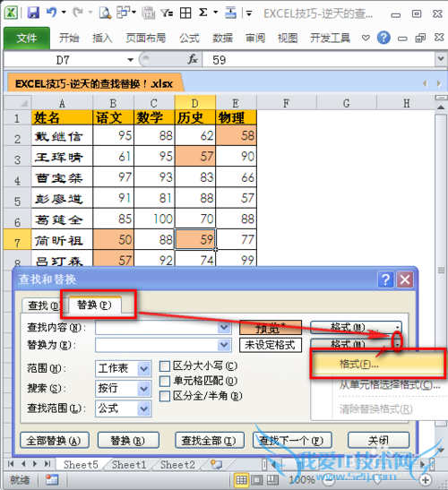Switch to the 插入 ribbon tab
The width and height of the screenshot is (448, 490).
(102, 39)
